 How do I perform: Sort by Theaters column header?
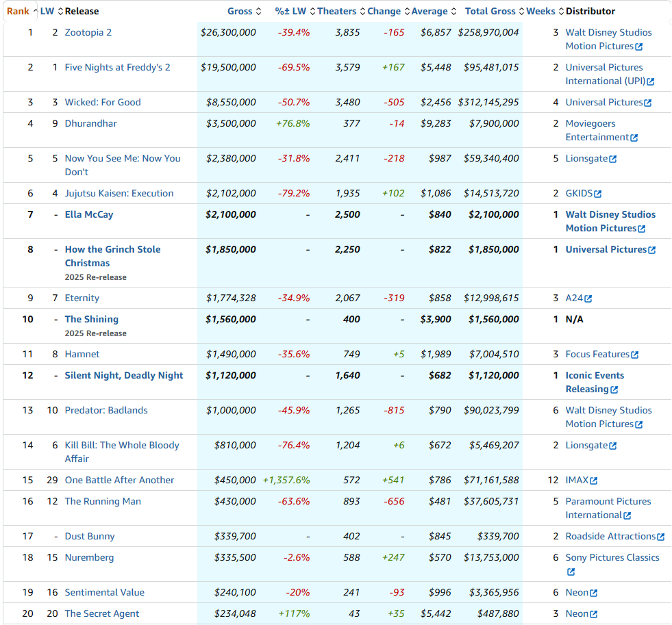pos(336,11)
